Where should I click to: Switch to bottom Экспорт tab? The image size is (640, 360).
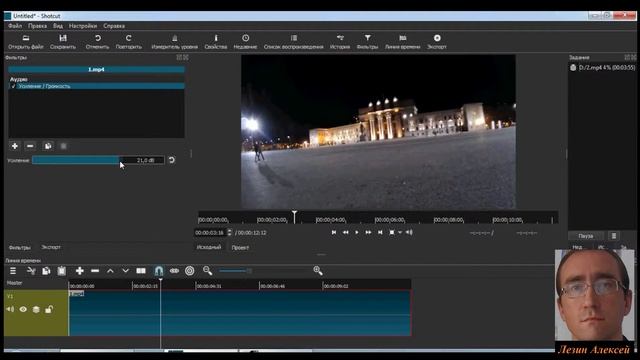click(51, 247)
